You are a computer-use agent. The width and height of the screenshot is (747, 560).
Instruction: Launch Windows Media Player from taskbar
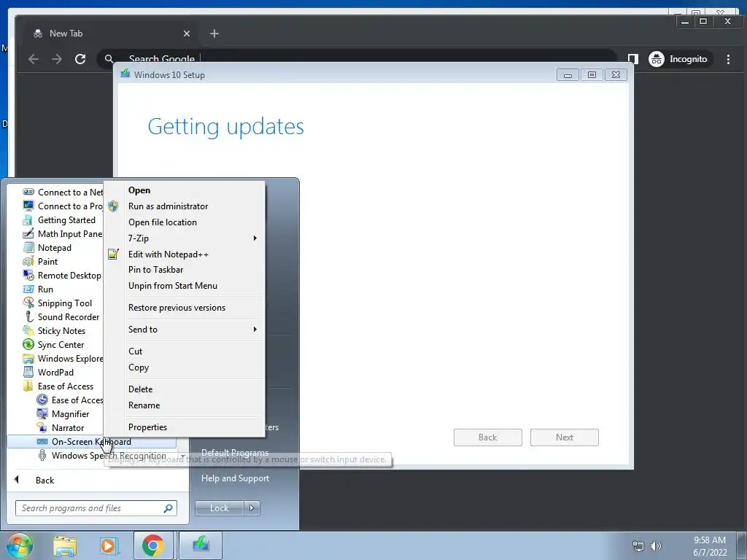109,545
